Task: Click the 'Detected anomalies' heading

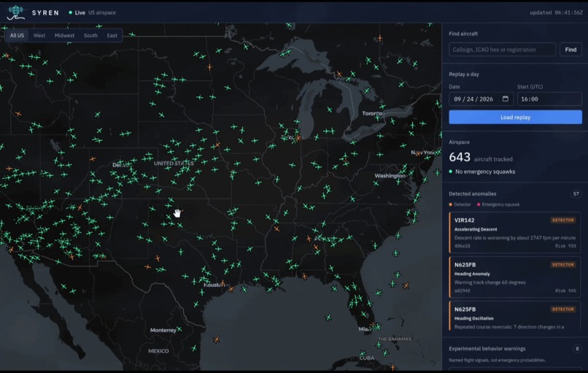Action: (x=473, y=193)
